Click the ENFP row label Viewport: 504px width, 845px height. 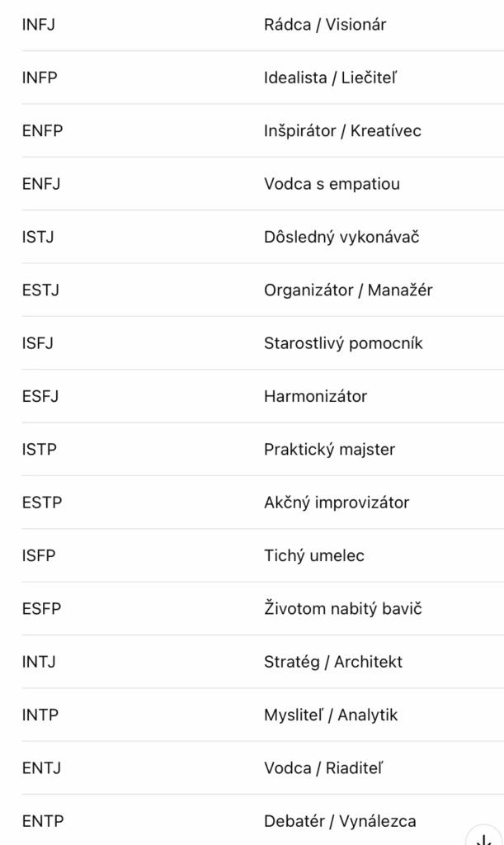click(x=43, y=131)
